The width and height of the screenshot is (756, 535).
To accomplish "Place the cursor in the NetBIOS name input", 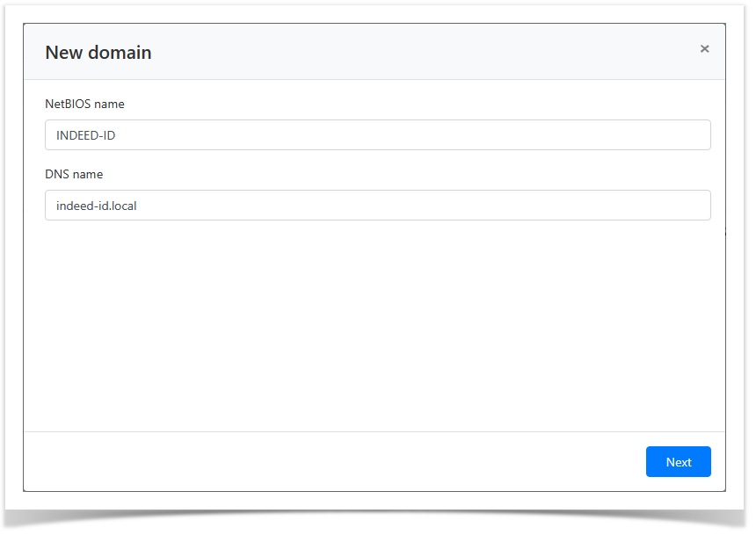I will click(378, 134).
